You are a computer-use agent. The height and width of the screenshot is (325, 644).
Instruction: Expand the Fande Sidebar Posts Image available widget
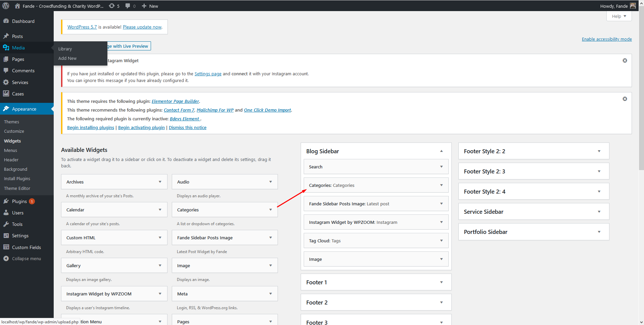pyautogui.click(x=270, y=238)
